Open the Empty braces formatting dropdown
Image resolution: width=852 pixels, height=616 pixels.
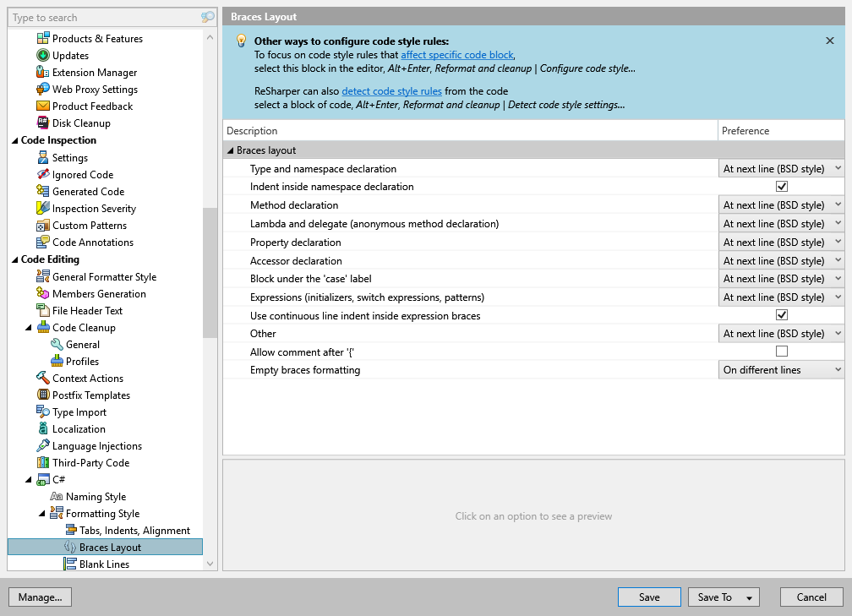click(780, 369)
